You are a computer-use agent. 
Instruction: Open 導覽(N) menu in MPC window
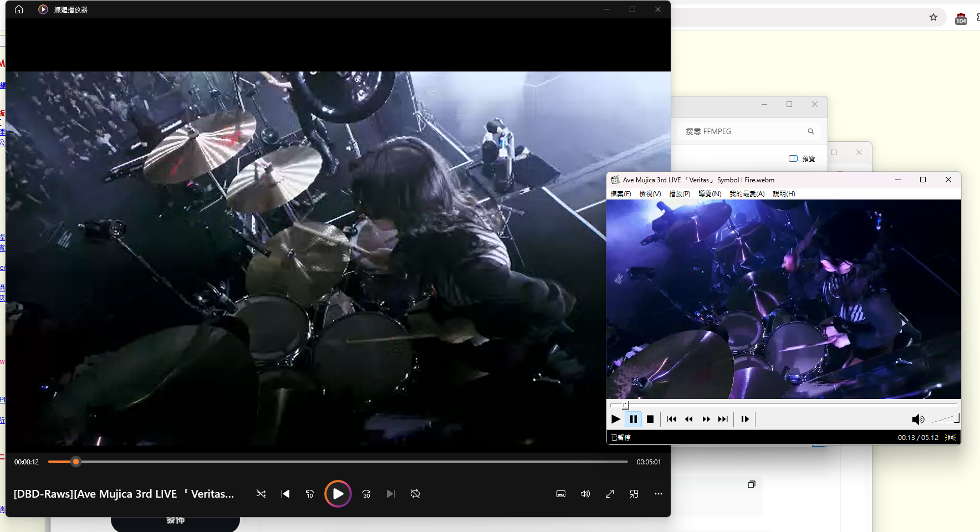coord(710,194)
